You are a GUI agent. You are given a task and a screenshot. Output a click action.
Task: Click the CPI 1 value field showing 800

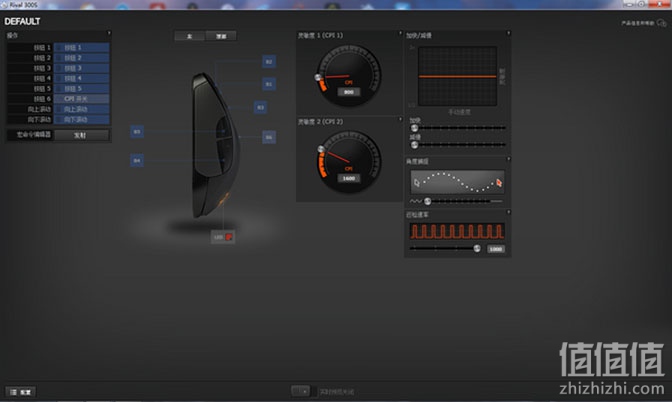point(348,92)
